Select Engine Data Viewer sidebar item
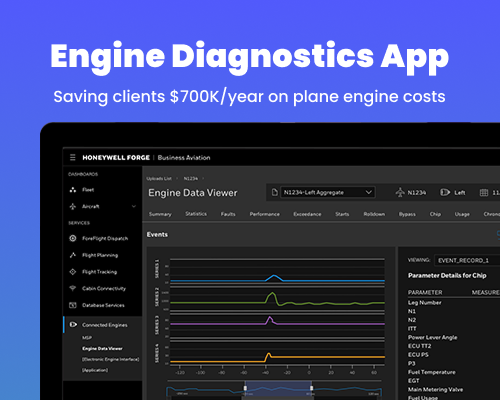The height and width of the screenshot is (400, 500). coord(102,348)
